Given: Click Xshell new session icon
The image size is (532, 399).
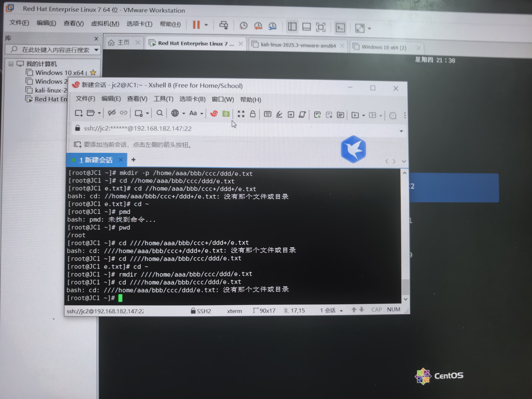Looking at the screenshot, I should coord(79,113).
